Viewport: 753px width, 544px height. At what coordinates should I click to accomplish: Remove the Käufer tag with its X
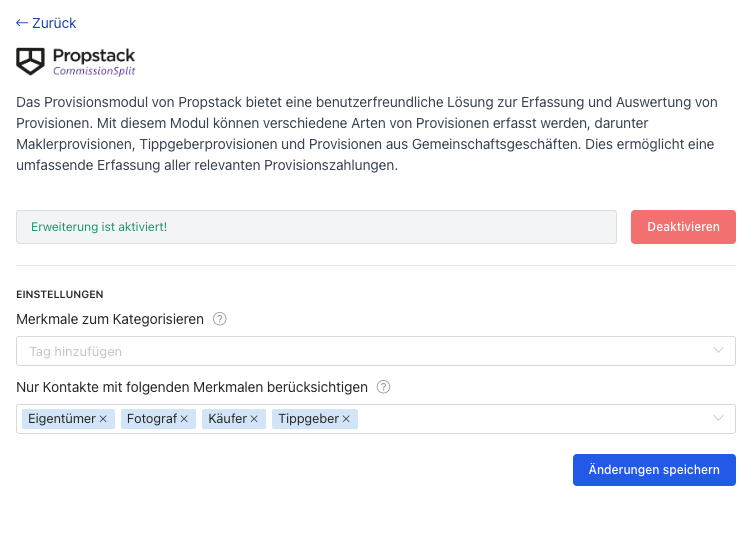click(x=254, y=419)
